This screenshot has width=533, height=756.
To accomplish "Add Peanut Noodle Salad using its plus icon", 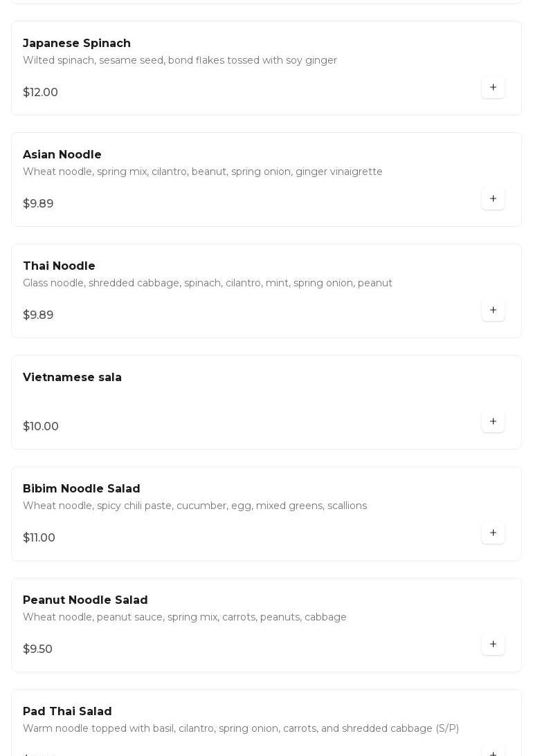I will pos(493,645).
